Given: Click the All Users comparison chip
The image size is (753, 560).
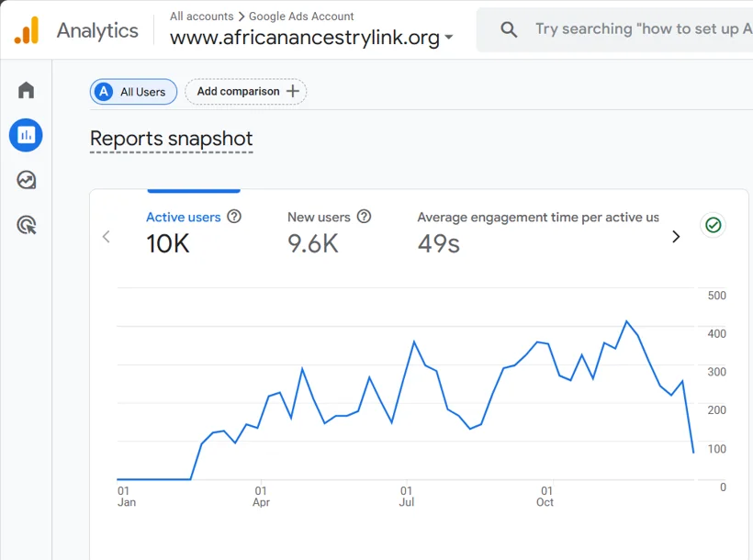Looking at the screenshot, I should [133, 91].
